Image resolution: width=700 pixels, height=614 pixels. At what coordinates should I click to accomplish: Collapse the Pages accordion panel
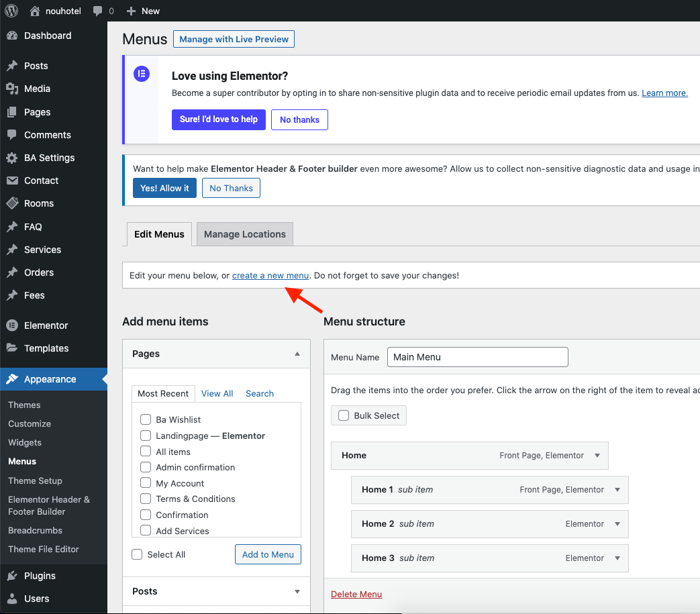[297, 354]
